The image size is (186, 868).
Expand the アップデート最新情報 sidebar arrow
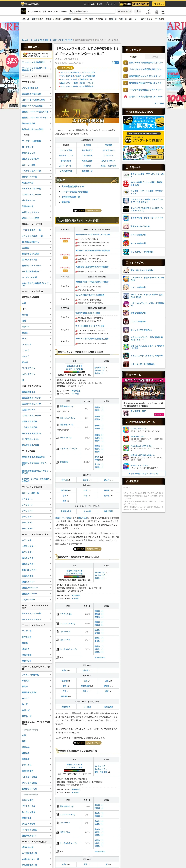point(51,141)
